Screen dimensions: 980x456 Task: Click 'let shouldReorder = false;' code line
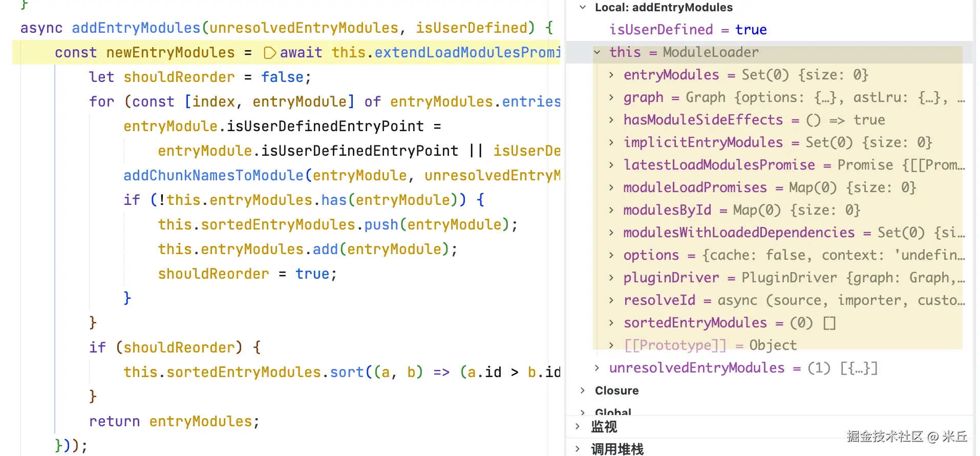pyautogui.click(x=200, y=77)
